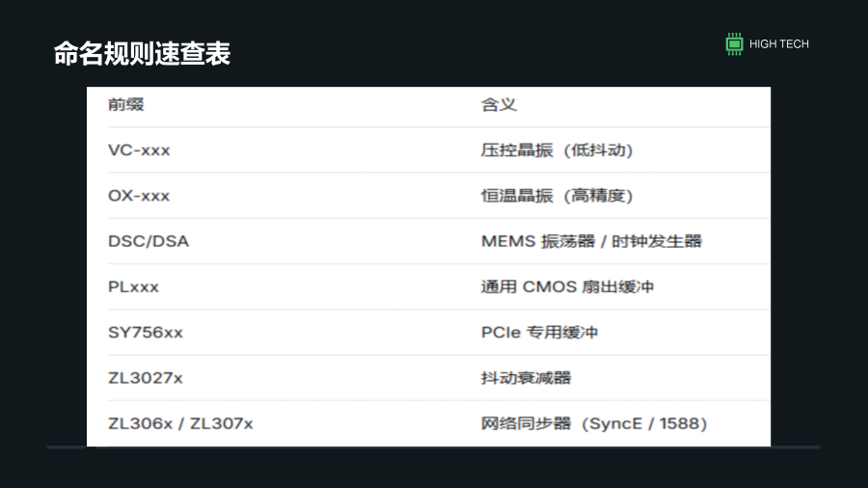Click the 前缀 column header
The width and height of the screenshot is (868, 488).
[125, 104]
